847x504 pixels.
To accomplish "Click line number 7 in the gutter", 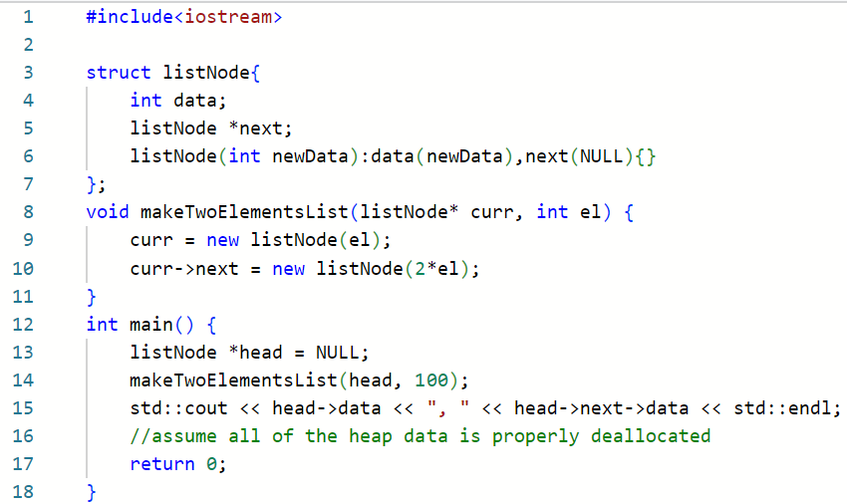I will 27,183.
